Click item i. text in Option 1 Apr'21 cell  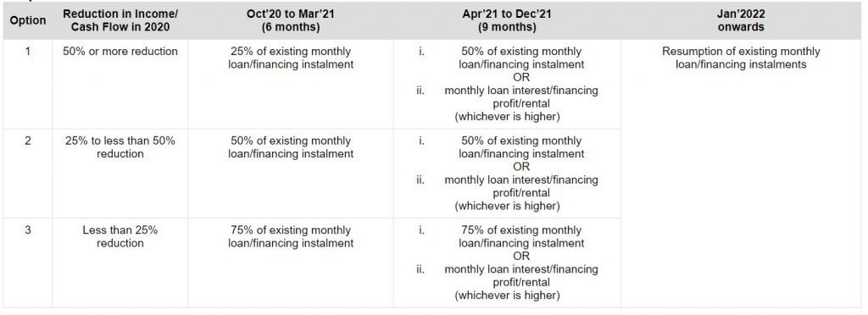(x=521, y=58)
